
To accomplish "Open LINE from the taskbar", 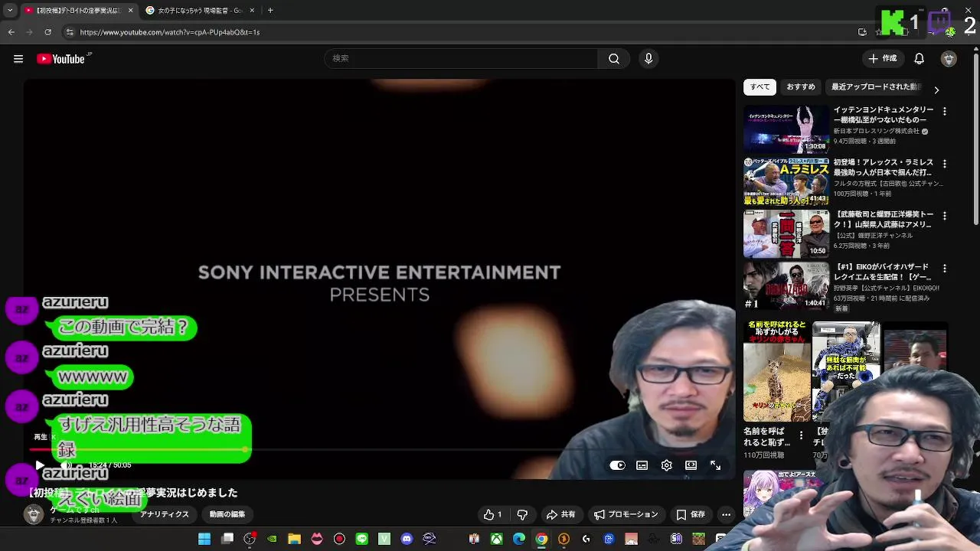I will [x=362, y=539].
